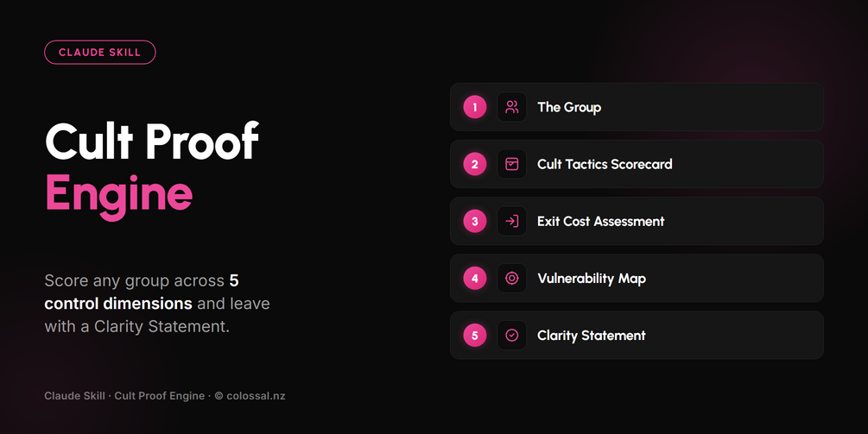Viewport: 868px width, 434px height.
Task: Select Exit Cost Assessment step
Action: 637,221
